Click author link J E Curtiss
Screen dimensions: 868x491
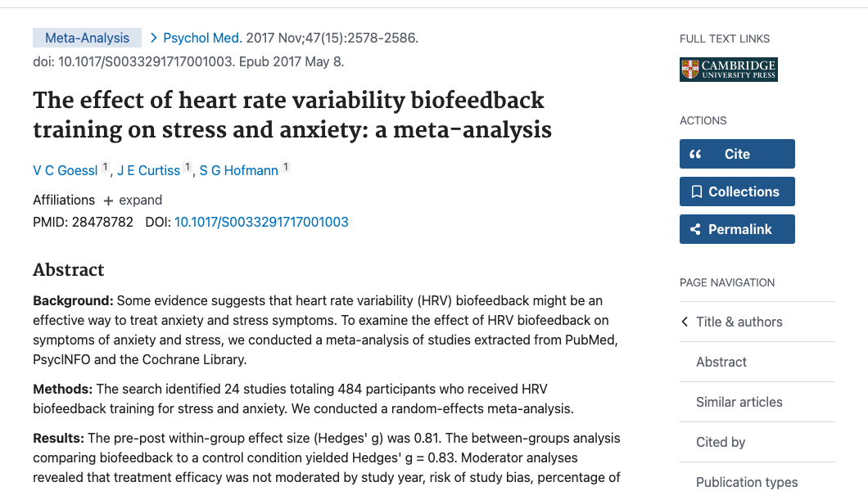(148, 170)
